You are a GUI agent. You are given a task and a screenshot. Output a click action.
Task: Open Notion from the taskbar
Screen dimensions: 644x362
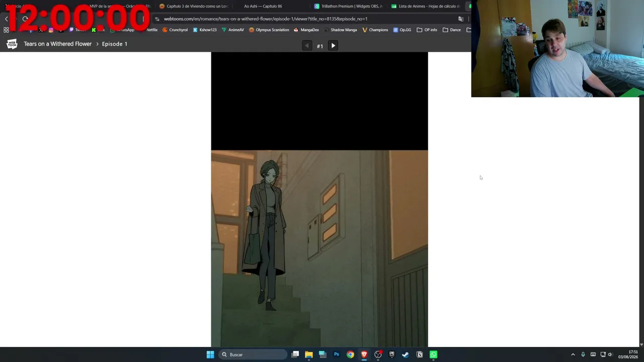pos(420,355)
